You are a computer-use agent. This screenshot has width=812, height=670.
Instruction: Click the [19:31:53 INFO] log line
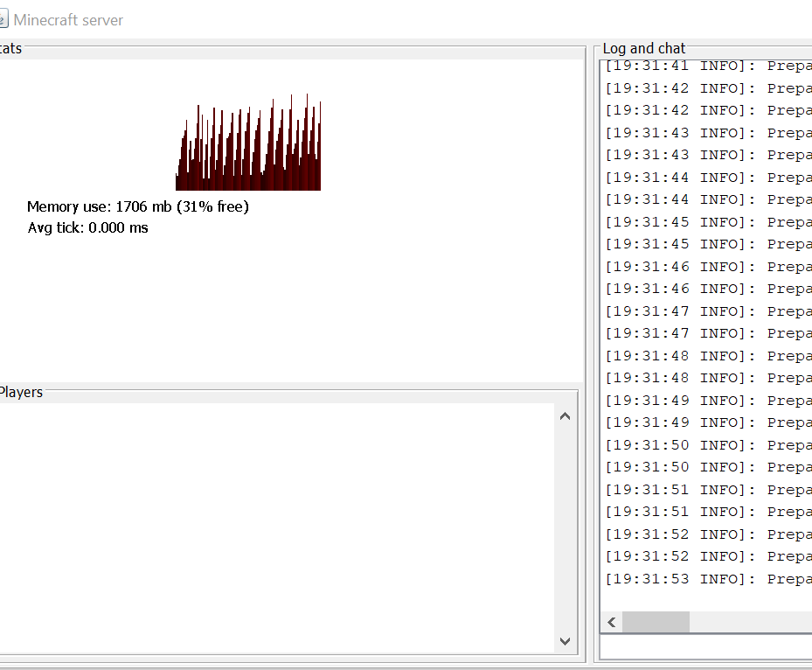click(x=709, y=579)
